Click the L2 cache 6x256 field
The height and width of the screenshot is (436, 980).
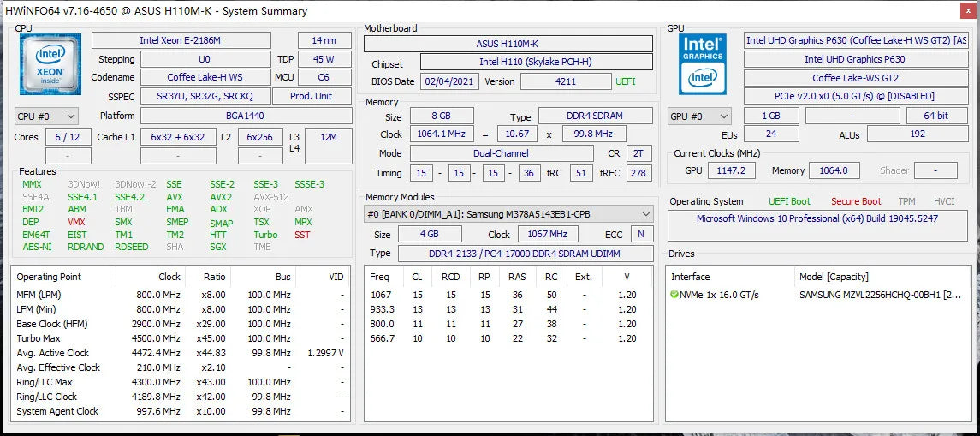pyautogui.click(x=261, y=137)
